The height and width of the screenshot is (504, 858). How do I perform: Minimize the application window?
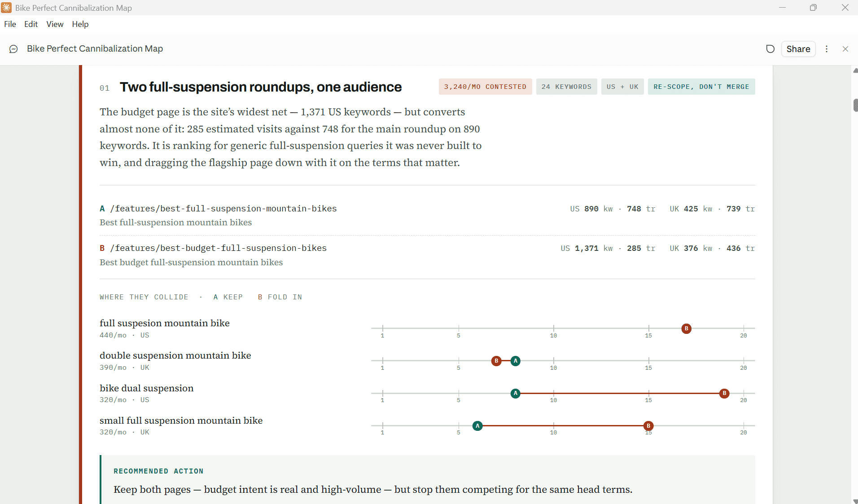click(x=782, y=8)
